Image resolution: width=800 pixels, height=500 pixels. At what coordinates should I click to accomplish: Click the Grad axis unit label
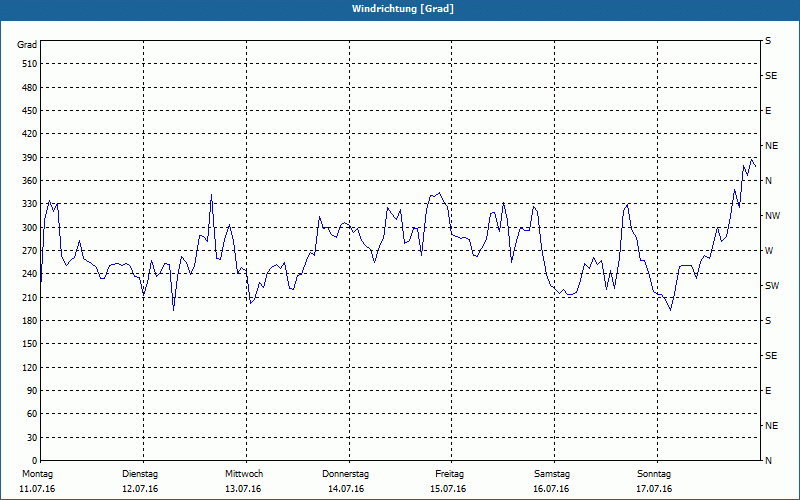[x=27, y=45]
